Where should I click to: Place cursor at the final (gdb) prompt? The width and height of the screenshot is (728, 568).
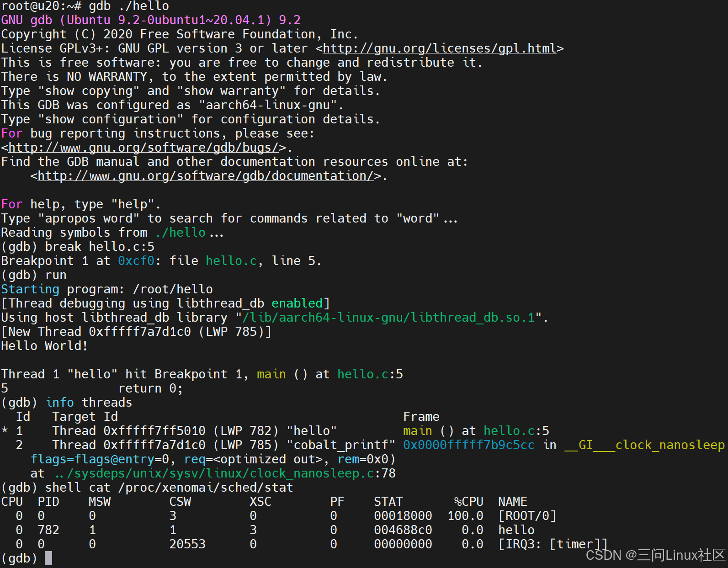(48, 558)
